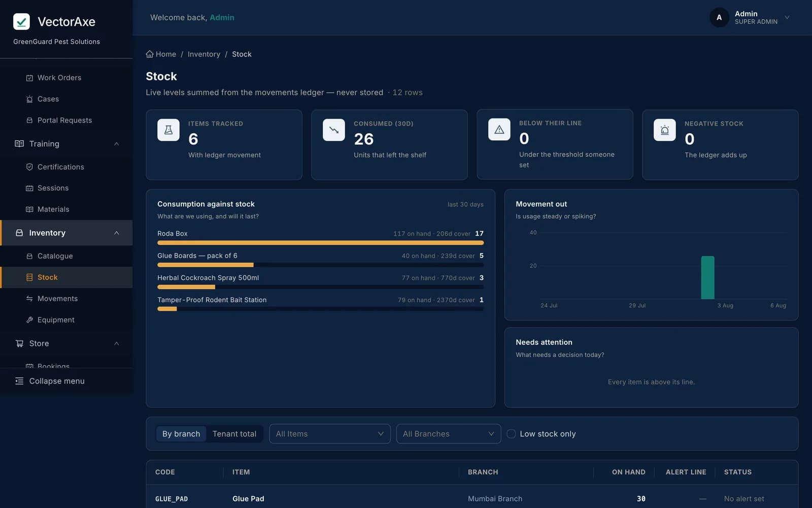Click the Consumed 30D trend icon

point(334,130)
